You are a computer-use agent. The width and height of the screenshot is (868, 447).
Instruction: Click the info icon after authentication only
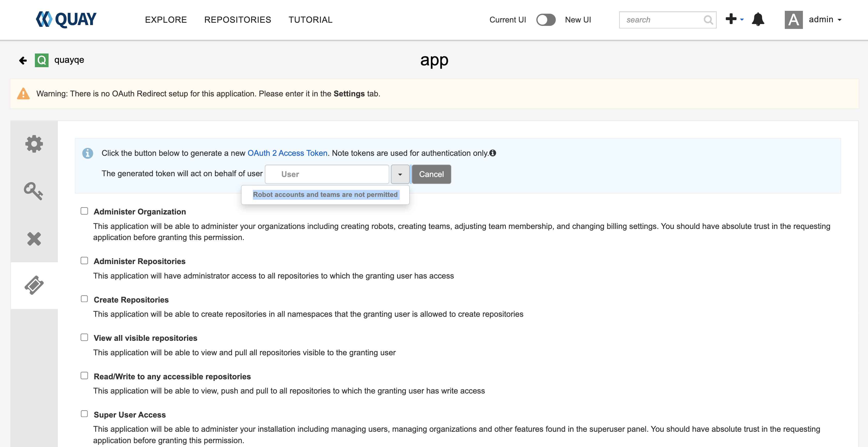(x=493, y=153)
